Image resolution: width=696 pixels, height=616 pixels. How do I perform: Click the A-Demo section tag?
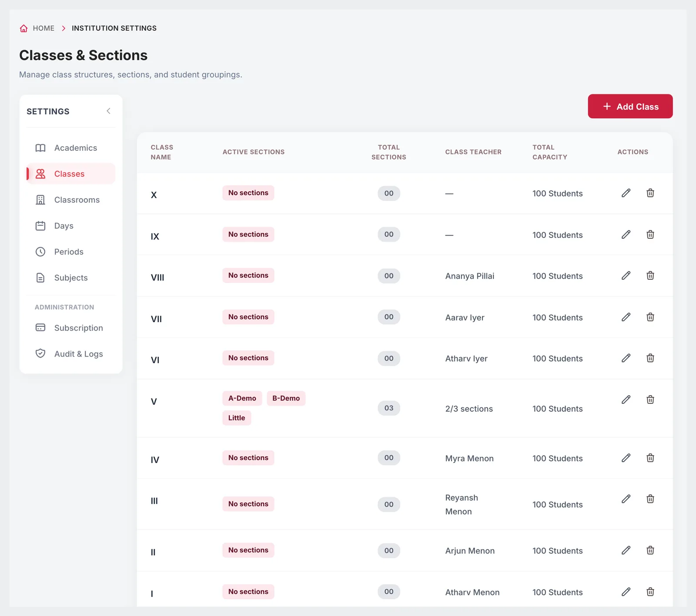(242, 398)
